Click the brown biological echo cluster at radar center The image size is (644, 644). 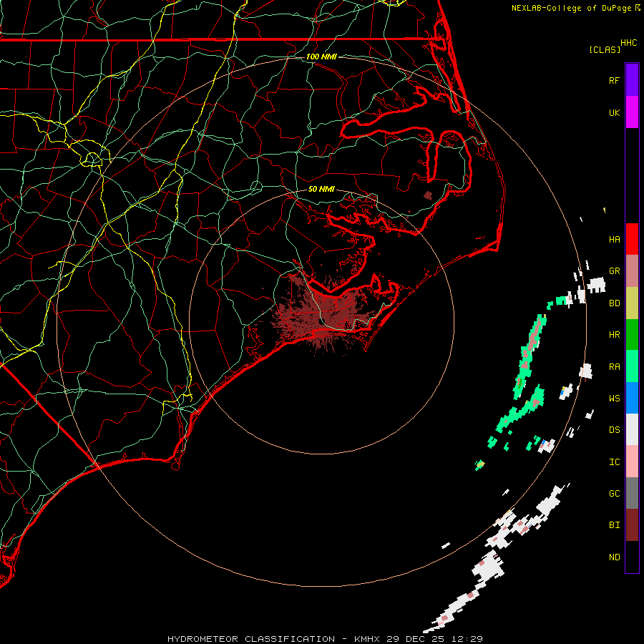click(324, 312)
